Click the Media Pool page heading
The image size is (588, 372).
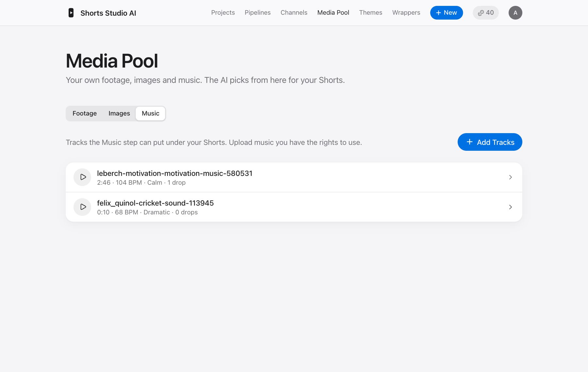(x=112, y=61)
